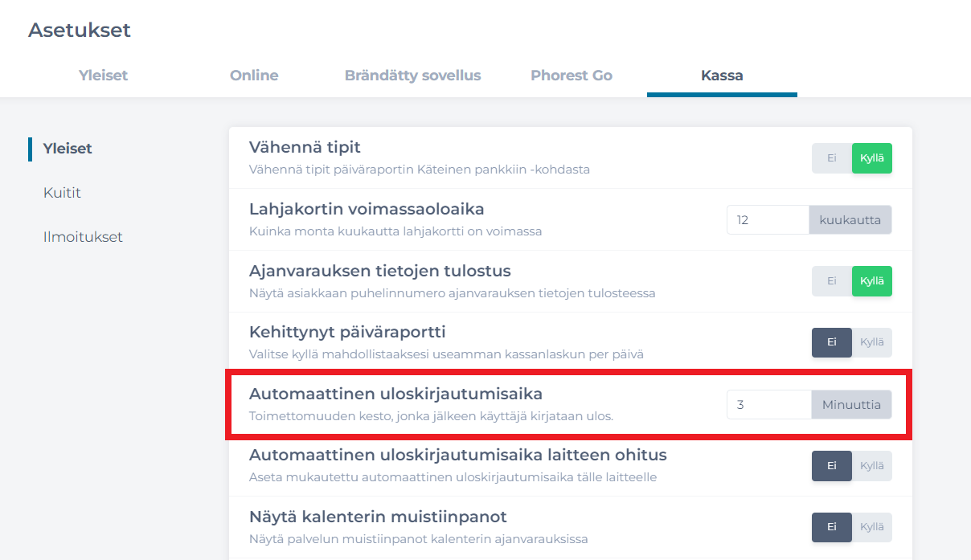
Task: Set "Näytä kalenterin muistiinpanot" to Kyllä
Action: point(871,527)
